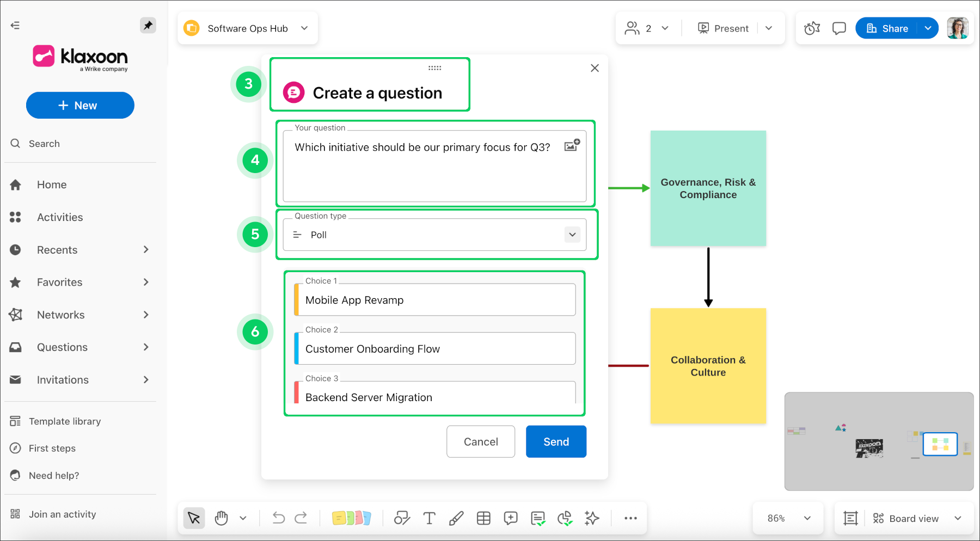
Task: Send the poll question
Action: coord(556,441)
